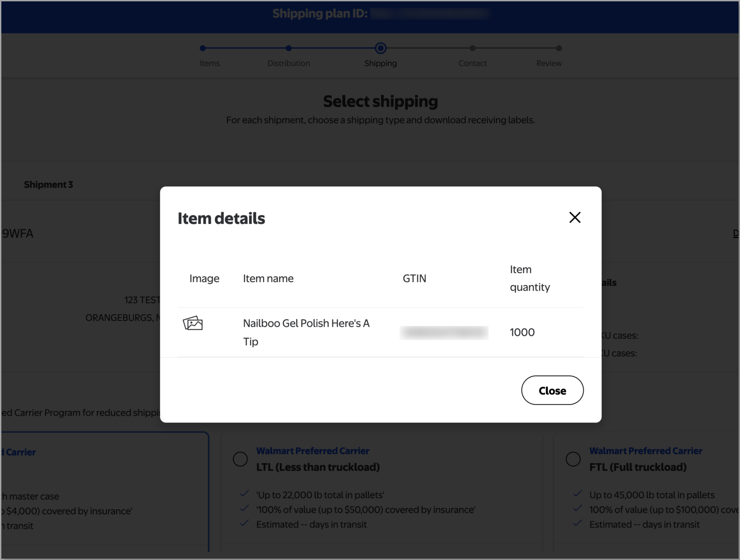
Task: Open Walmart Preferred Carrier link above FTL
Action: 646,451
